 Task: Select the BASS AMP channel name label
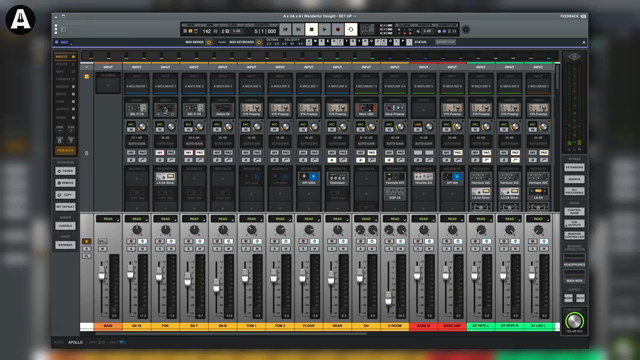click(452, 326)
